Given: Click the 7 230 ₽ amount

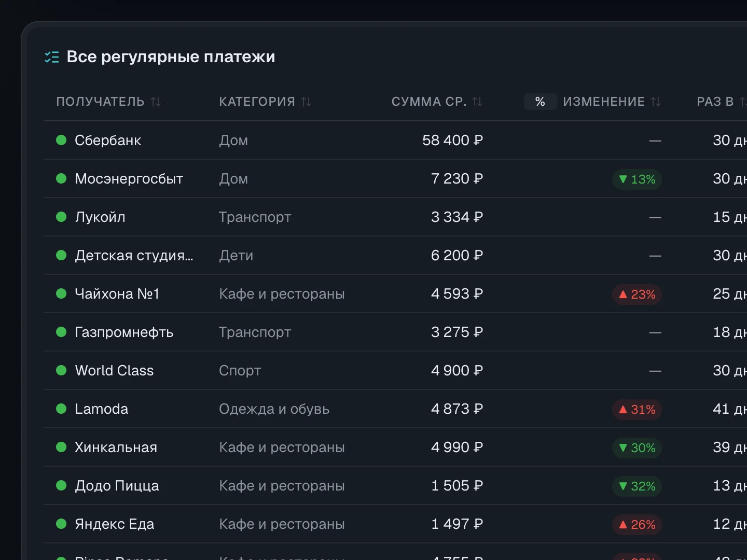Looking at the screenshot, I should [x=457, y=178].
